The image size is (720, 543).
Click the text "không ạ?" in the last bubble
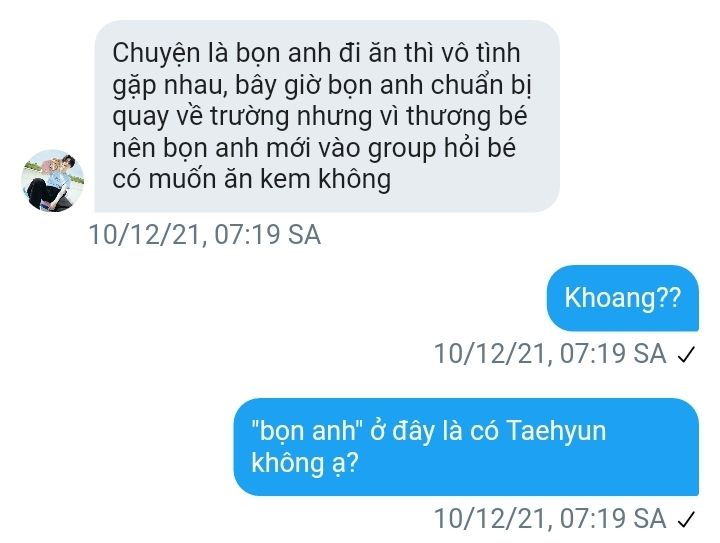tap(304, 463)
